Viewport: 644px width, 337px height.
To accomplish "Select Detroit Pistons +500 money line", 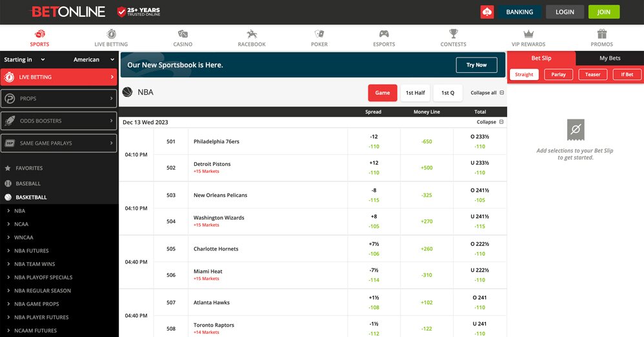I will coord(427,168).
